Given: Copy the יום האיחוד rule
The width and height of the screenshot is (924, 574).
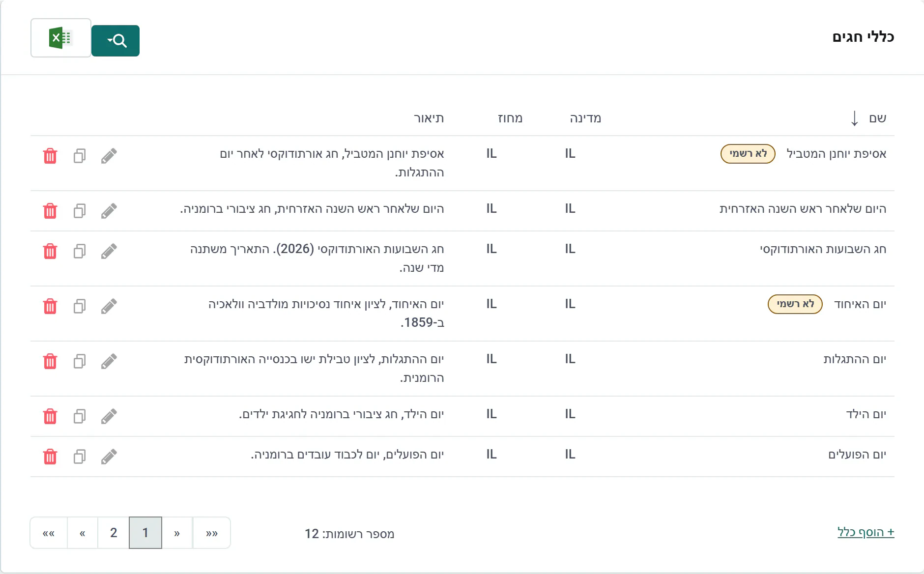Looking at the screenshot, I should (80, 306).
